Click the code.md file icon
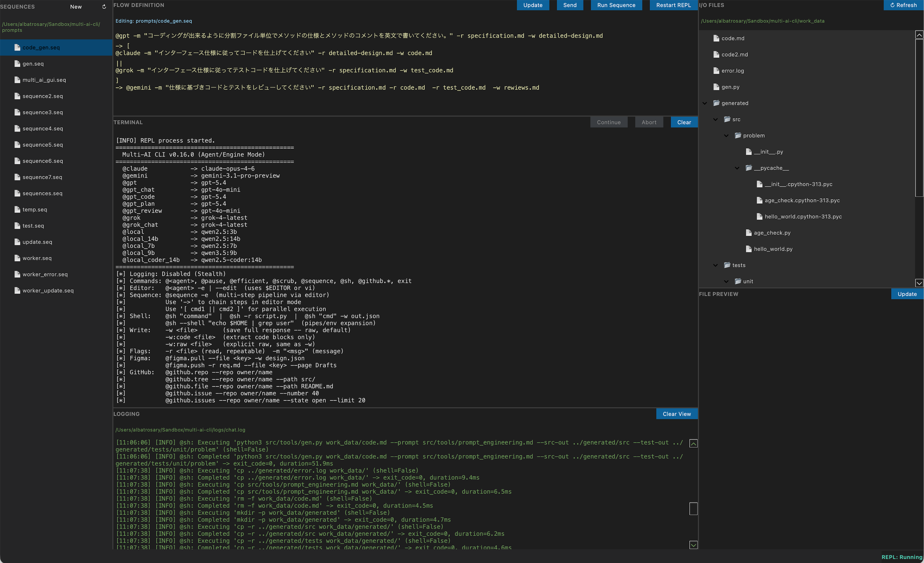 716,38
